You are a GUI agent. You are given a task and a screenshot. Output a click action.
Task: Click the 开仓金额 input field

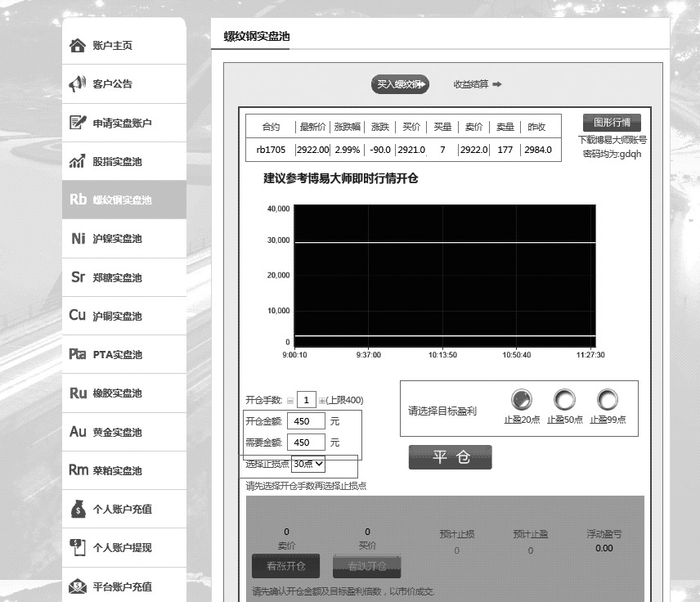click(x=306, y=421)
